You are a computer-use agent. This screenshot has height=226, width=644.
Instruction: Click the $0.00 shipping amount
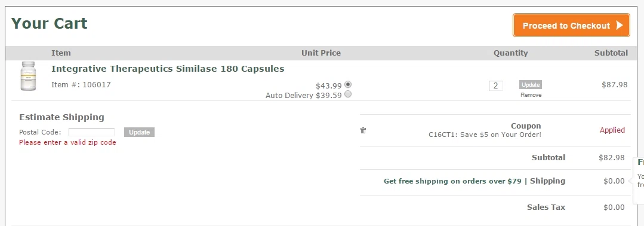point(614,181)
